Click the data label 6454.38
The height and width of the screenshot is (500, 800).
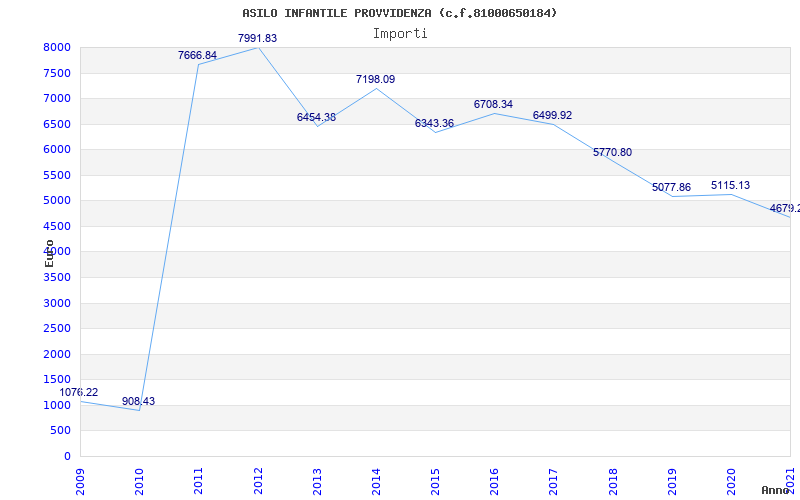316,117
